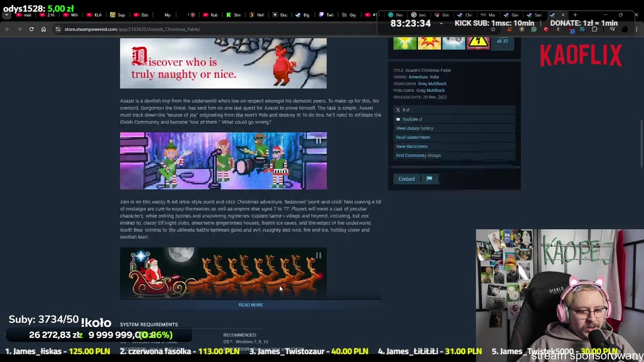Open the explosion achievement icon
644x362 pixels.
429,43
